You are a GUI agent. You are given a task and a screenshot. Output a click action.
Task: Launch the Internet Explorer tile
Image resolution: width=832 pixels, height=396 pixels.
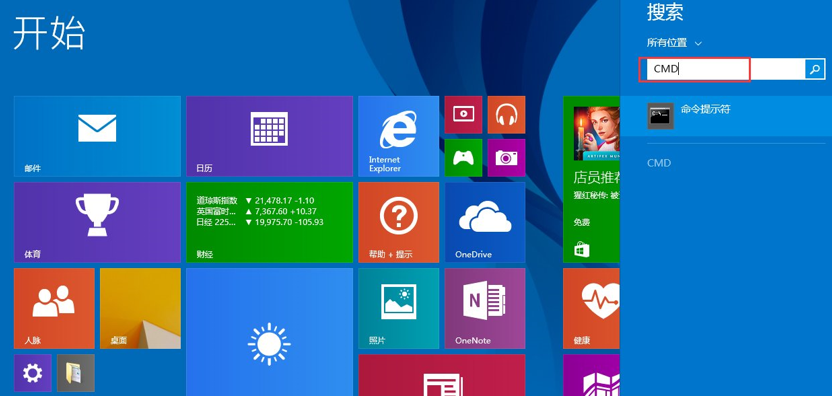(398, 136)
